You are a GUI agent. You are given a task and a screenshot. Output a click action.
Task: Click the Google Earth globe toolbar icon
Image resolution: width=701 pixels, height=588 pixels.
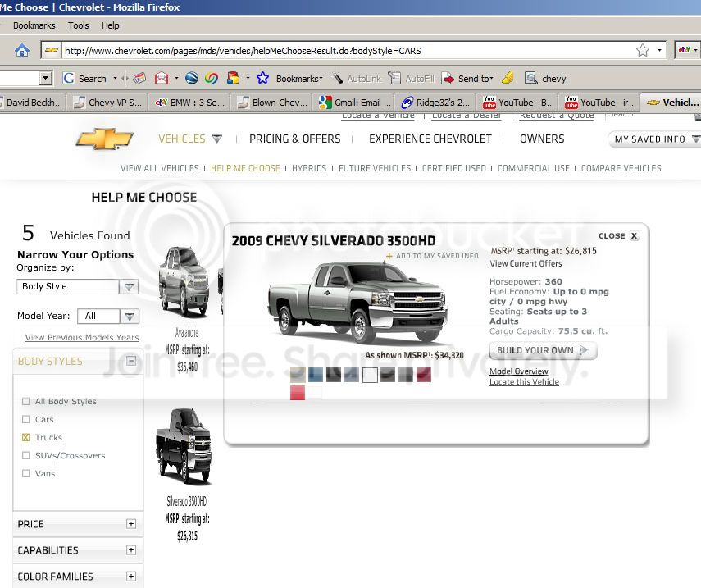(x=191, y=78)
